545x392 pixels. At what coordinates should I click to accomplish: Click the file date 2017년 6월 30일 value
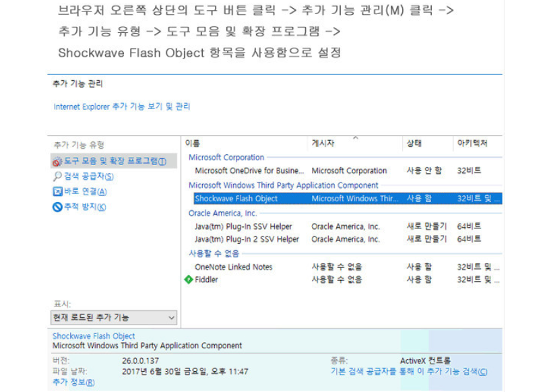(x=185, y=372)
